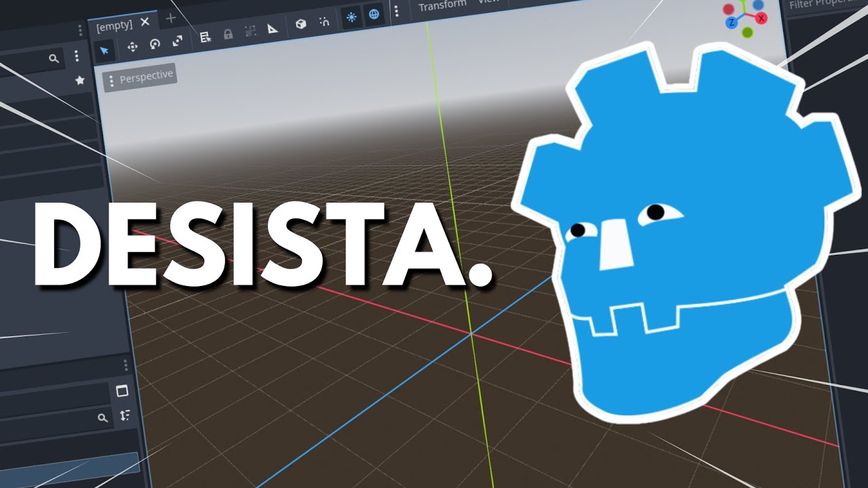Click the scene dock search magnifier
The width and height of the screenshot is (868, 488).
(54, 59)
